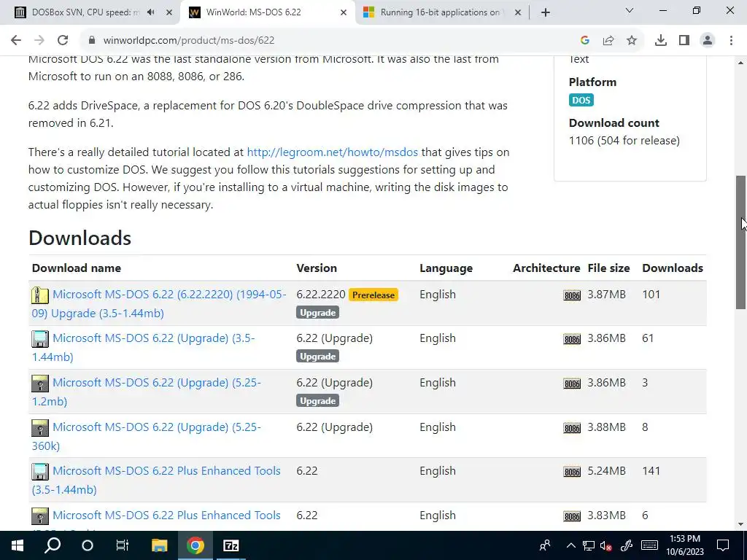The image size is (747, 560).
Task: Open MS-DOS 6.22 (Upgrade) 5.25-1.2mb download
Action: click(146, 392)
